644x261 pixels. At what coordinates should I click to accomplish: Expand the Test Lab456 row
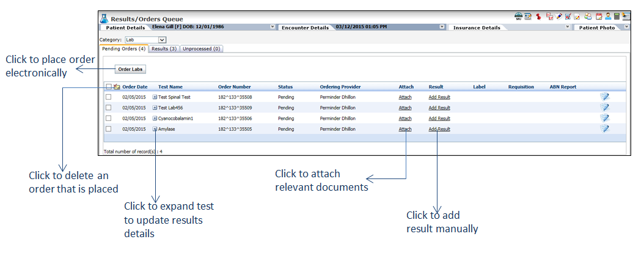[x=155, y=108]
